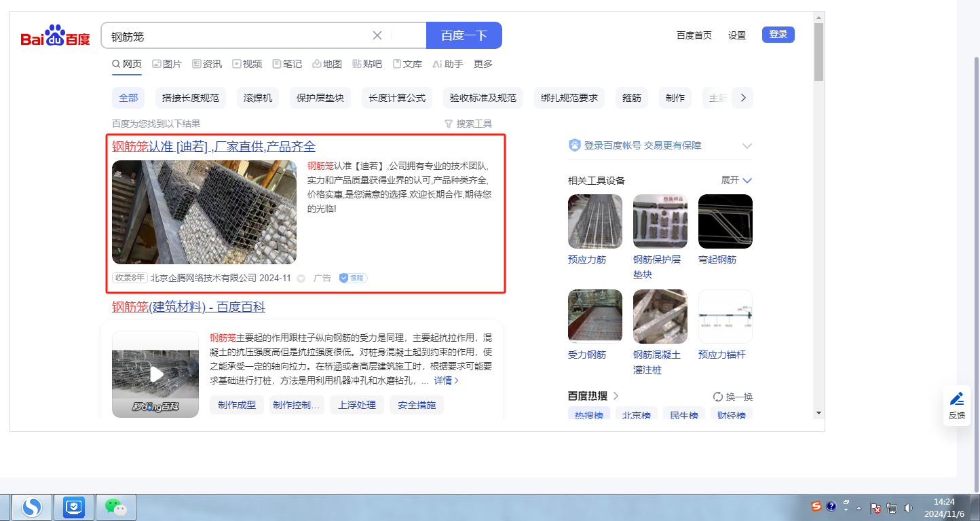This screenshot has height=521, width=980.
Task: Open the 文库 tab
Action: tap(407, 64)
